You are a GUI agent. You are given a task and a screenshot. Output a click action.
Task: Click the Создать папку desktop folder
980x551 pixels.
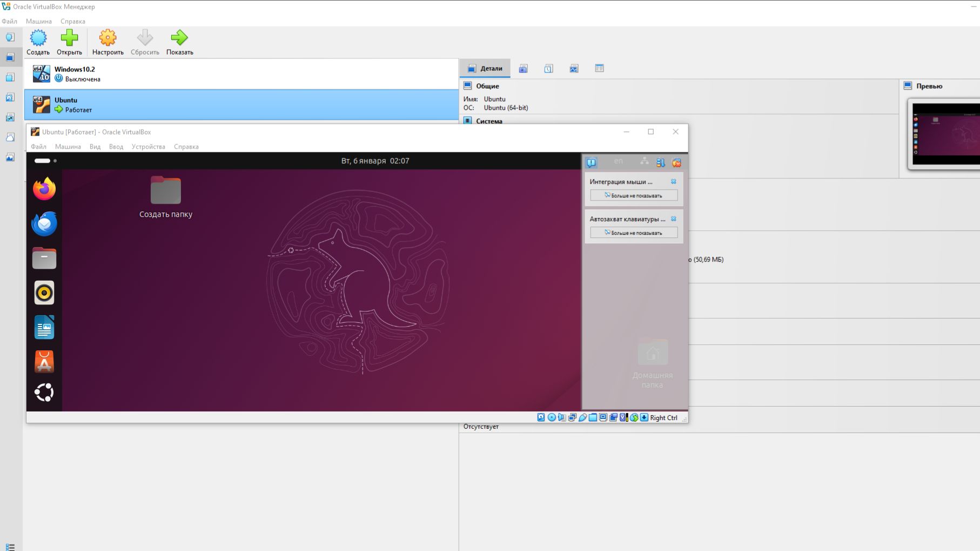pos(166,197)
